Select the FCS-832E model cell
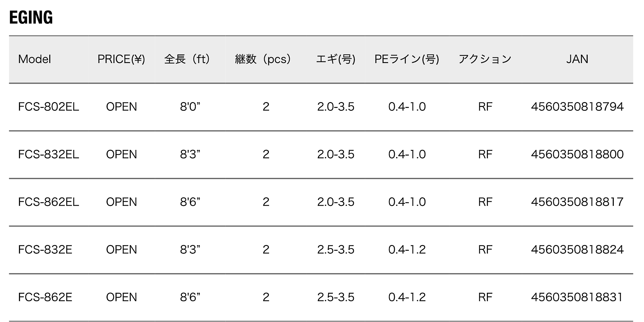The width and height of the screenshot is (644, 322). tap(45, 250)
